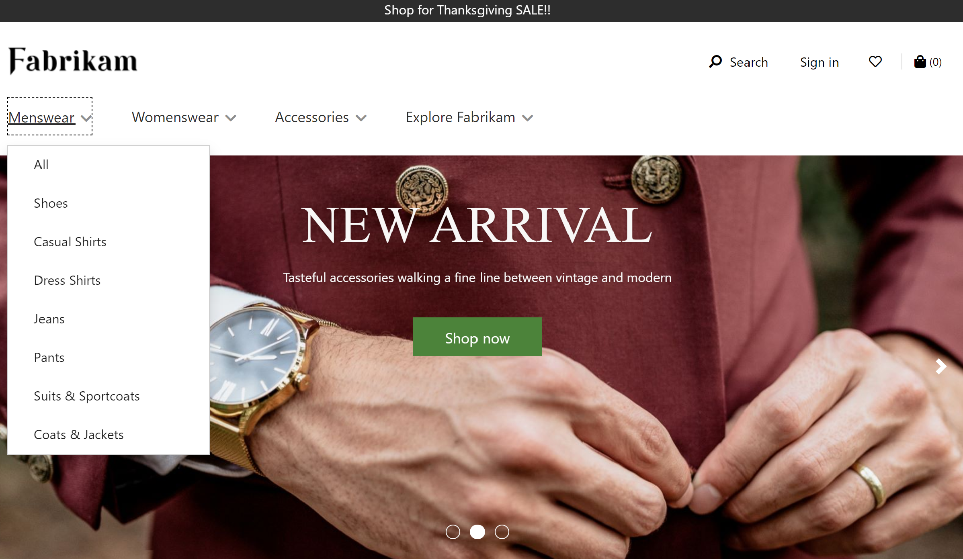This screenshot has width=963, height=560.
Task: Select Jeans from Menswear submenu
Action: (49, 318)
